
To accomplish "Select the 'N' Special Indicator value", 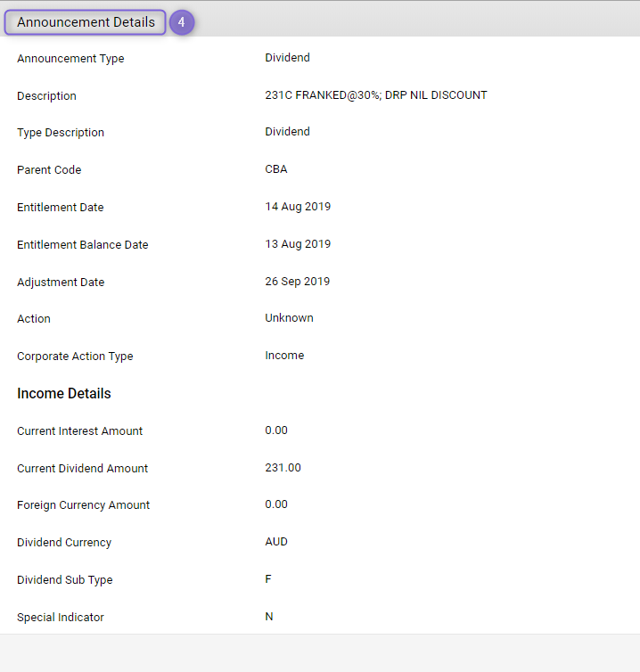I will 269,617.
